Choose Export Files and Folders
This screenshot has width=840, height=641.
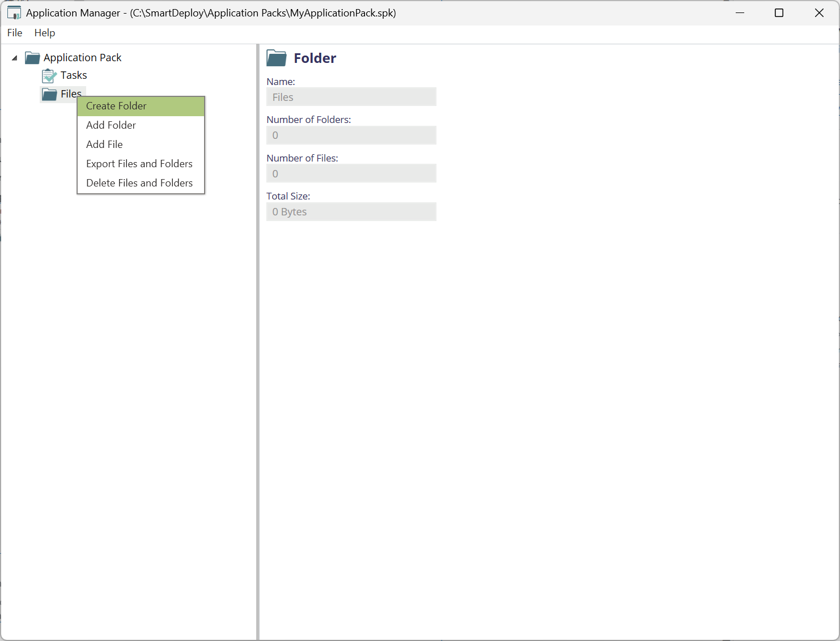(139, 164)
